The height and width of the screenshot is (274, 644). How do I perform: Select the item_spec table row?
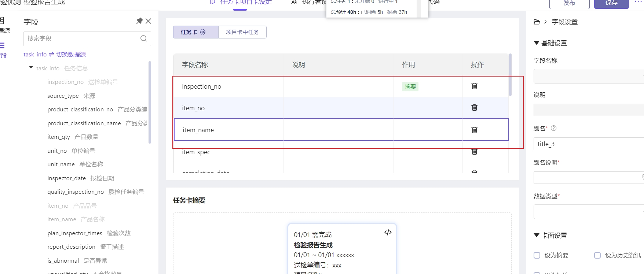pos(341,152)
